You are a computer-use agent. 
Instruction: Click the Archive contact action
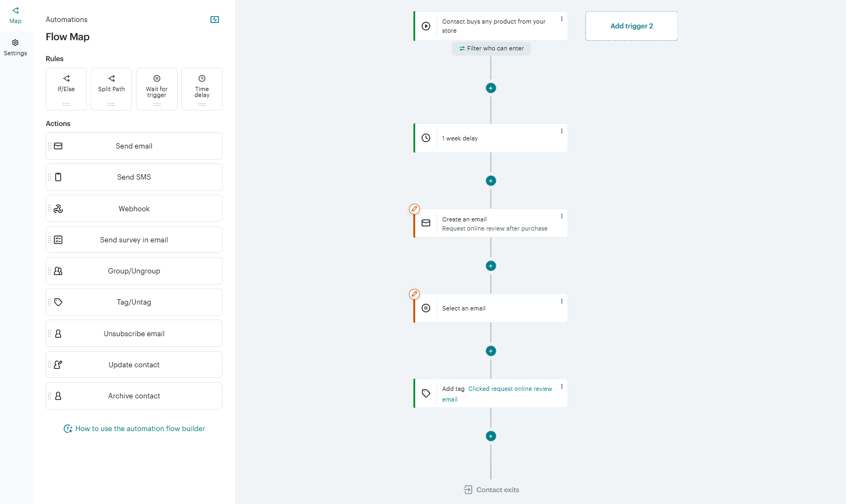tap(134, 396)
